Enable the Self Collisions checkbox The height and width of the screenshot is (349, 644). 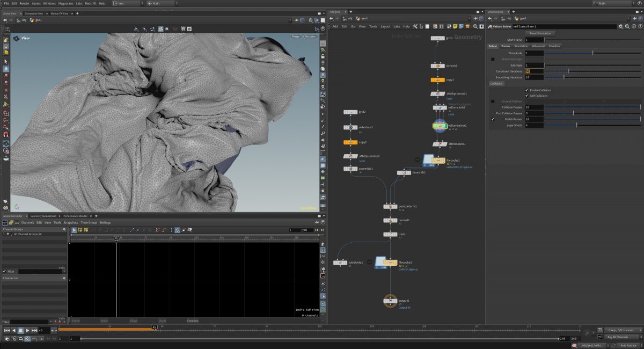click(526, 96)
